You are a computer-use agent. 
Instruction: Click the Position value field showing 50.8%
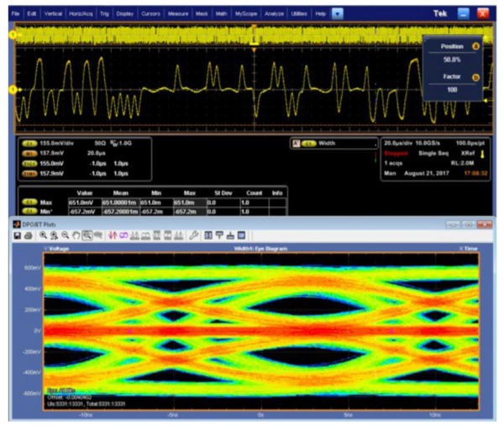coord(452,60)
